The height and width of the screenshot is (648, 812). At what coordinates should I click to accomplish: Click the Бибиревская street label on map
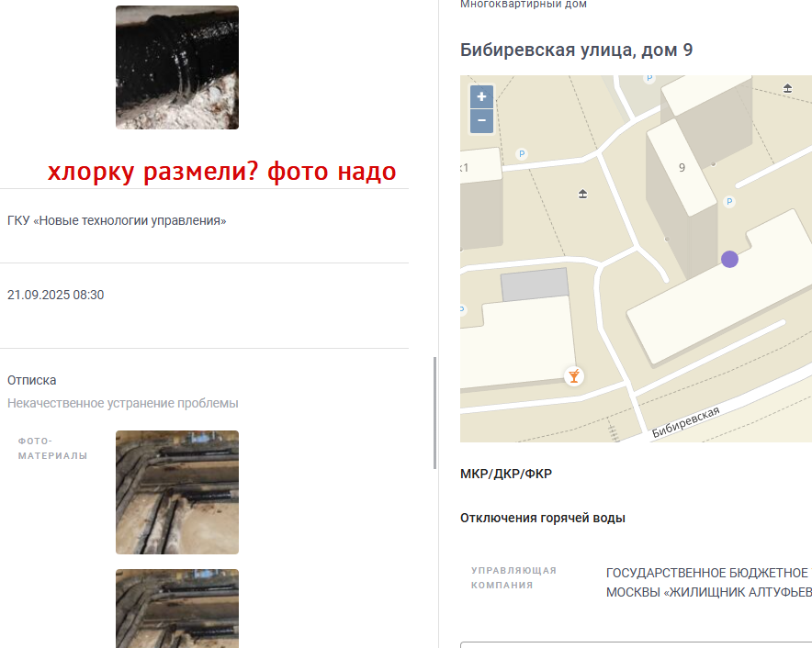(685, 422)
